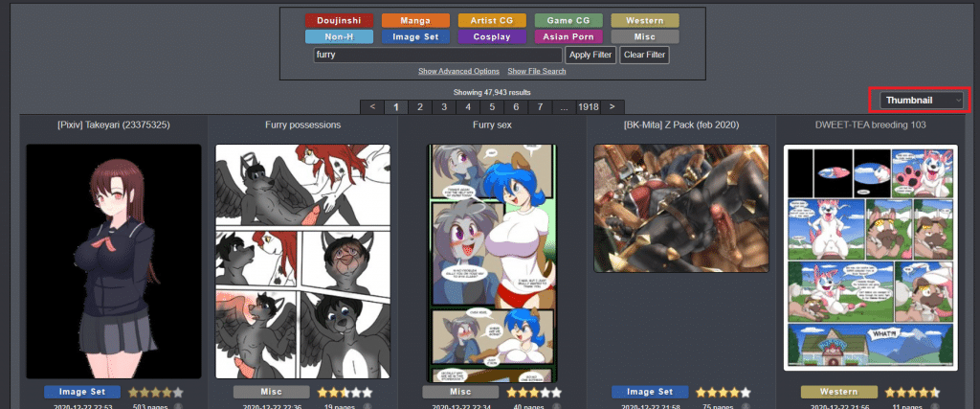The image size is (980, 409).
Task: Open the Show File Search link
Action: pos(537,71)
